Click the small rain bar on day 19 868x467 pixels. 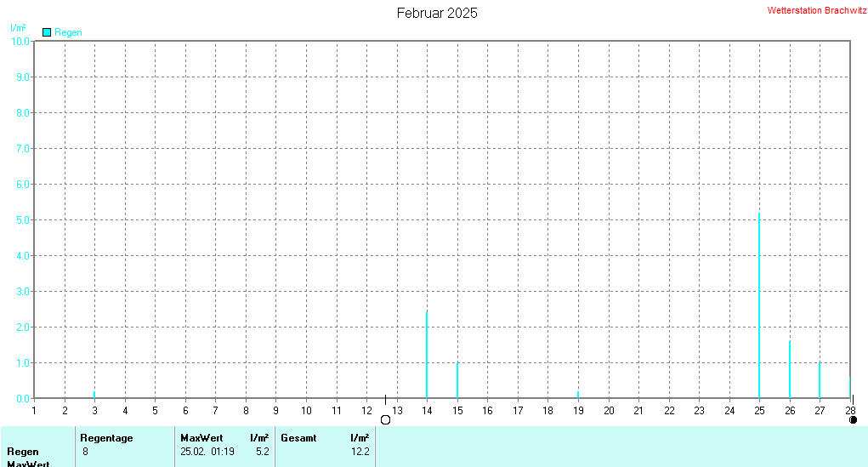coord(578,395)
